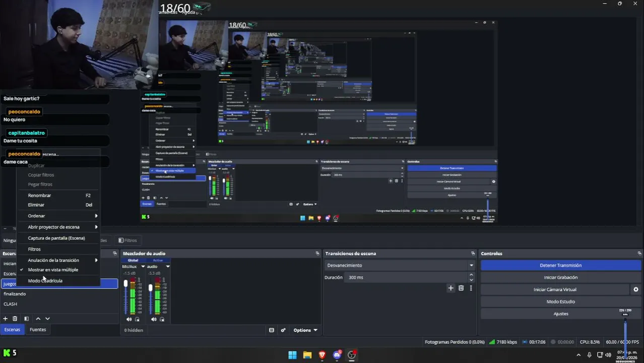Delete scene transition trash icon
This screenshot has height=363, width=644.
pos(461,288)
